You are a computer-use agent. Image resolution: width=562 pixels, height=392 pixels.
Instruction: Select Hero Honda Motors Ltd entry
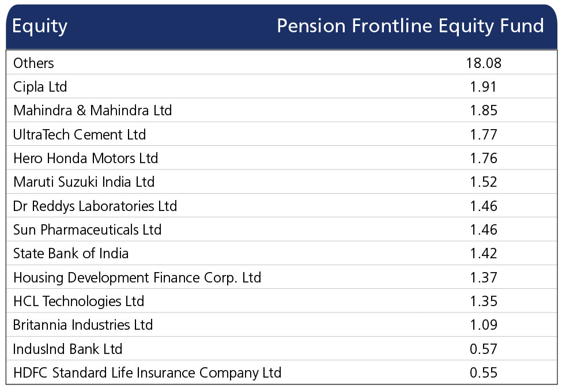point(86,158)
